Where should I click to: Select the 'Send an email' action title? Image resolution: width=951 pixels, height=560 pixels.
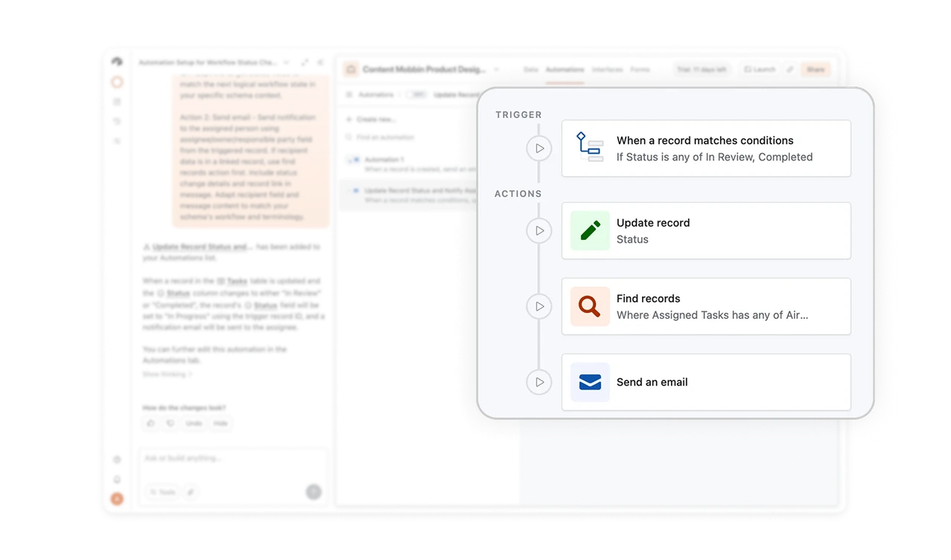(652, 382)
